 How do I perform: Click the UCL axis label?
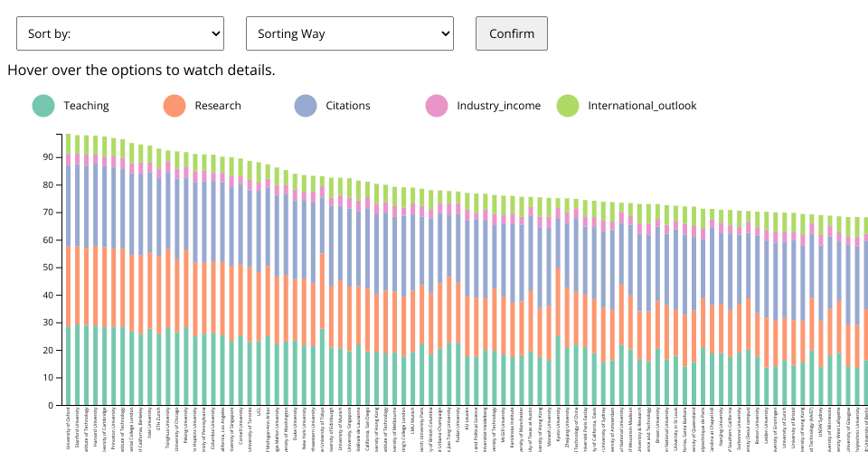click(x=259, y=411)
